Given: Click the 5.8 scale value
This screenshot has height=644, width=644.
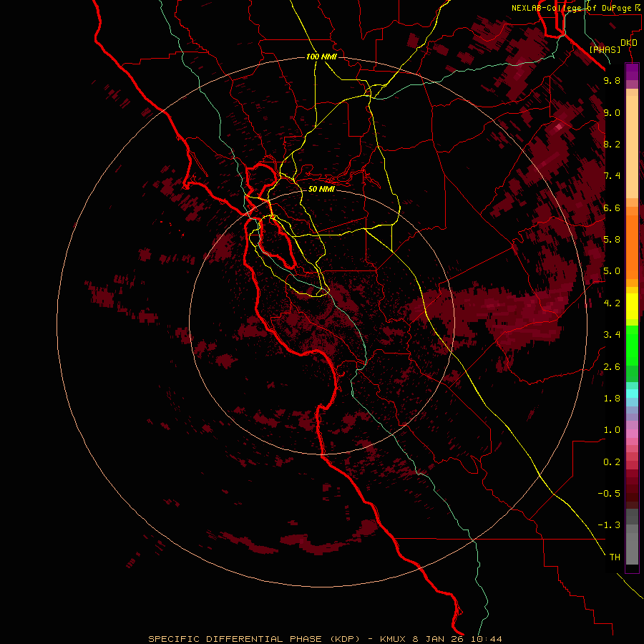Looking at the screenshot, I should pyautogui.click(x=612, y=240).
